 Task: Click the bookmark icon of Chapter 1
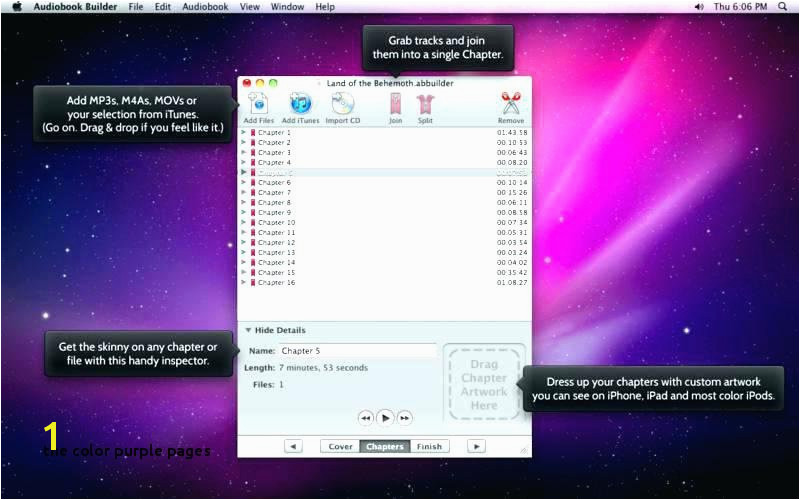(253, 133)
